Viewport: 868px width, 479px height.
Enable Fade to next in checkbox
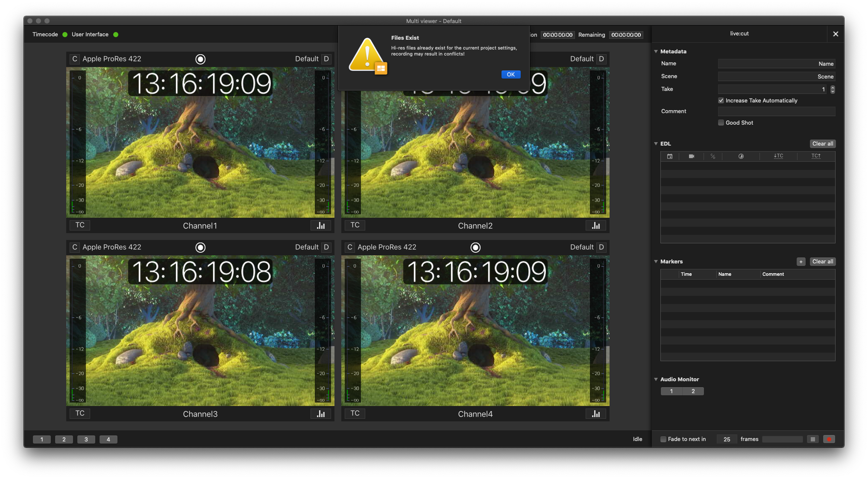click(663, 439)
